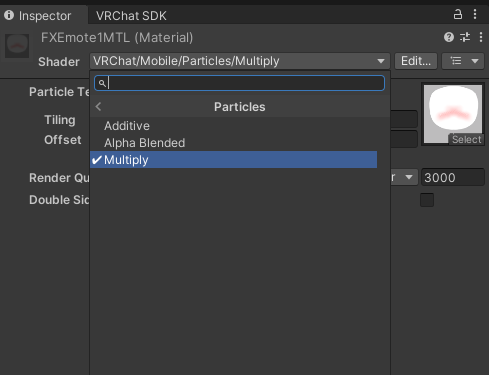
Task: Go back from the Particles submenu
Action: [98, 107]
